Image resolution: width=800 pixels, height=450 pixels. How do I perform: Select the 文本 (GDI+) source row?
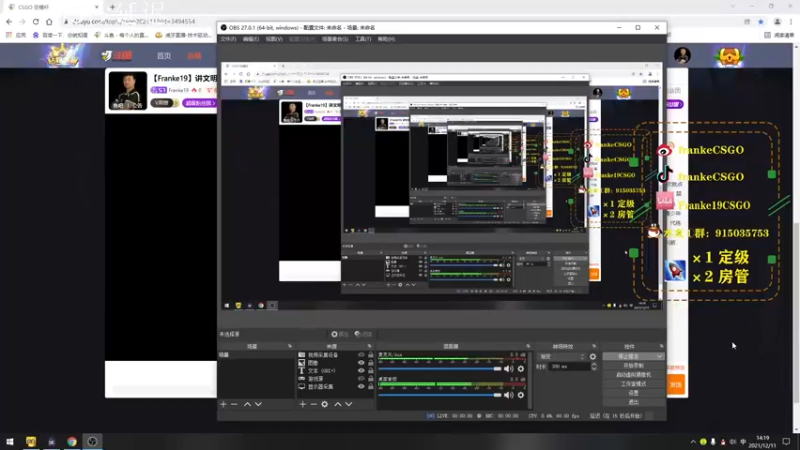click(x=336, y=370)
